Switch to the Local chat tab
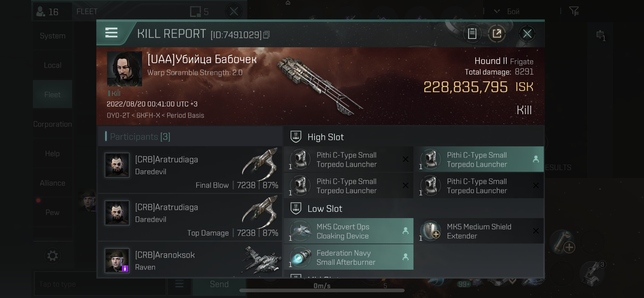The image size is (644, 298). (x=52, y=65)
